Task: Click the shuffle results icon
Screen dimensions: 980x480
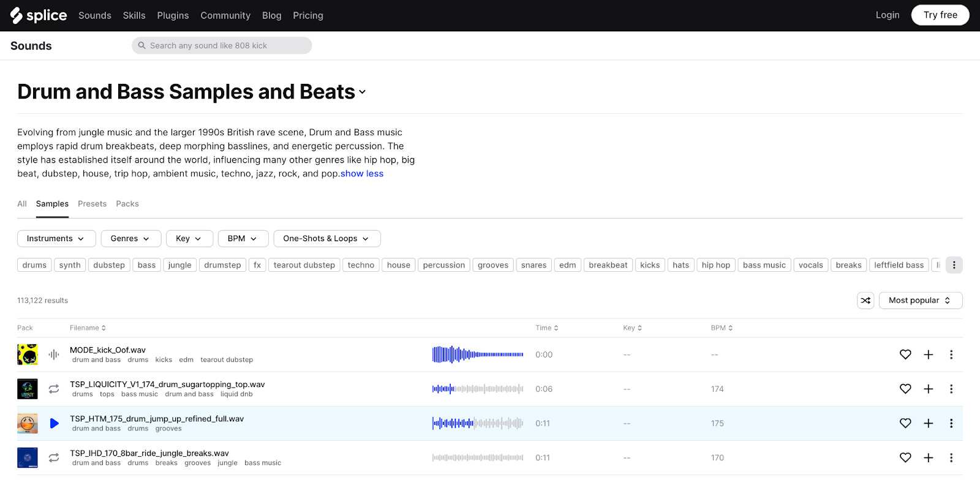Action: pos(865,301)
